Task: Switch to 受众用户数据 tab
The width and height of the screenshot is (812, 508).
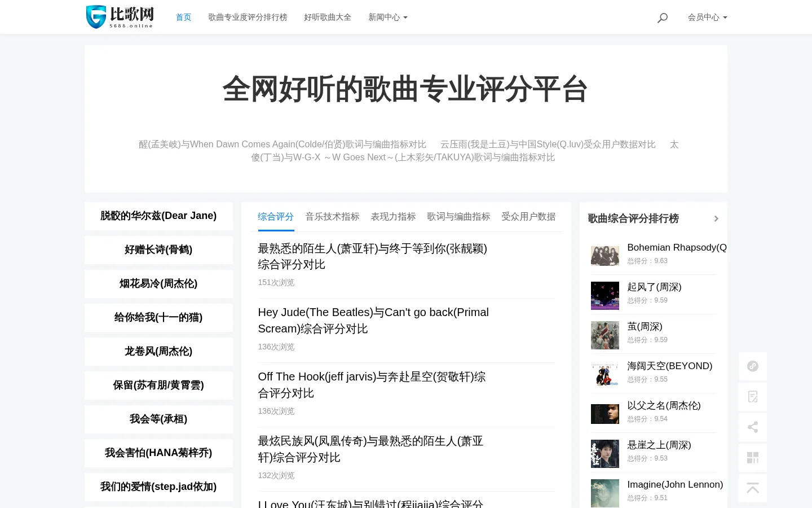Action: 528,217
